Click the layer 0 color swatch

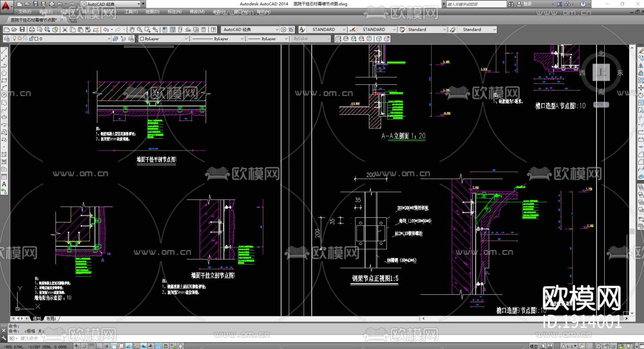pyautogui.click(x=36, y=39)
